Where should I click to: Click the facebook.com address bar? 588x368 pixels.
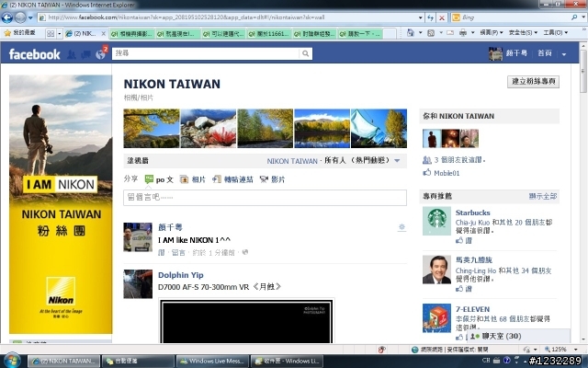pos(229,17)
